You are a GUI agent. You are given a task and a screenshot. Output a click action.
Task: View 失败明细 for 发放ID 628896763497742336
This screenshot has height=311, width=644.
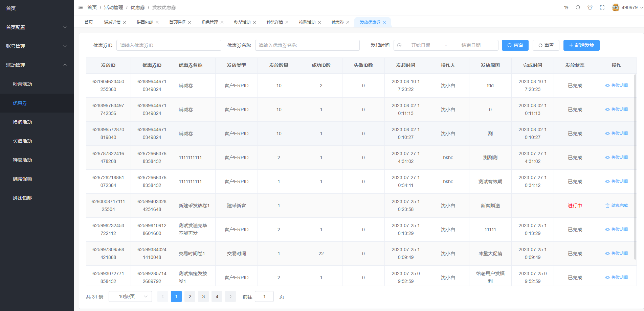616,110
